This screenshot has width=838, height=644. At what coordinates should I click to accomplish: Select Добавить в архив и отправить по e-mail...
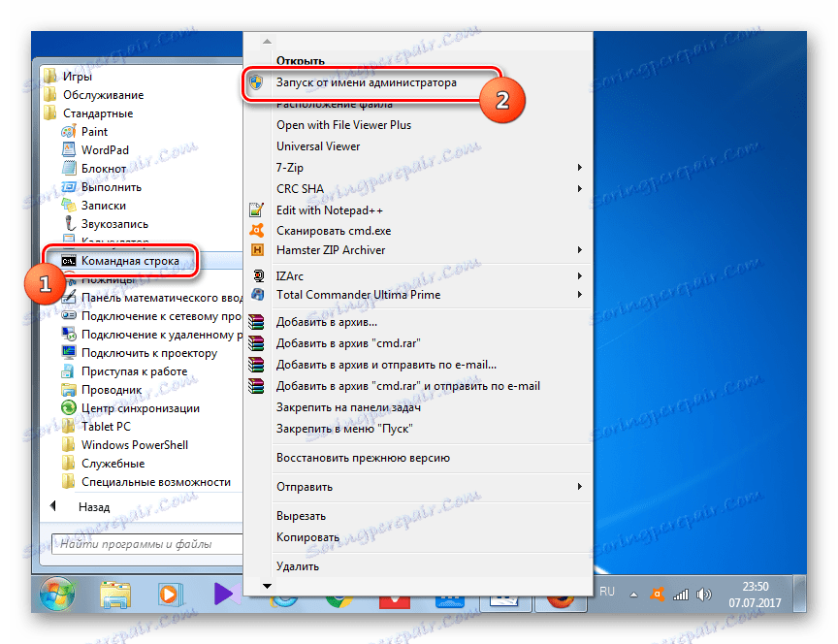point(386,365)
